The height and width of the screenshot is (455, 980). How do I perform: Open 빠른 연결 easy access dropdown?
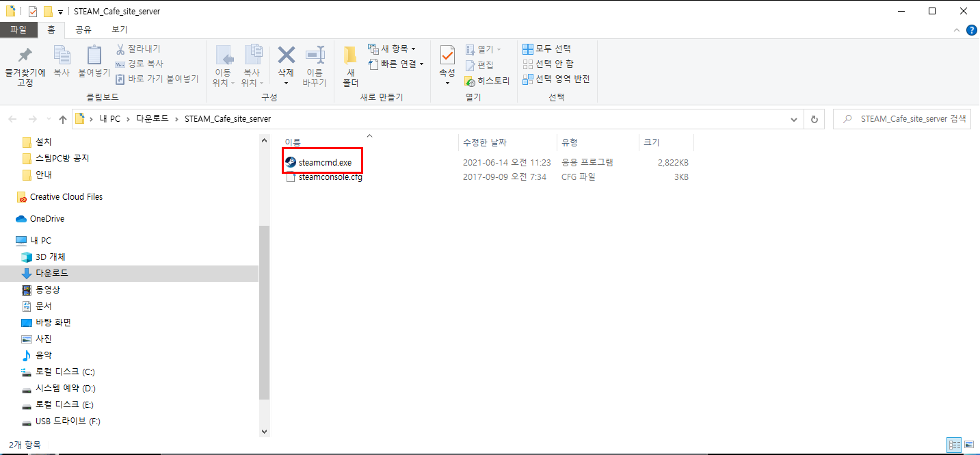pos(396,64)
